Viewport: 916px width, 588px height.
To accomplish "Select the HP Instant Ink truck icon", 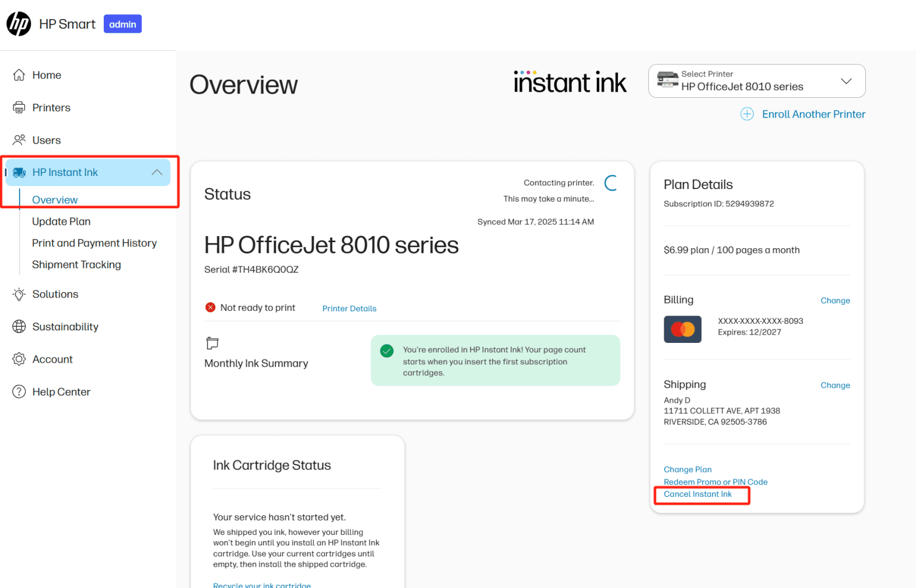I will tap(18, 172).
